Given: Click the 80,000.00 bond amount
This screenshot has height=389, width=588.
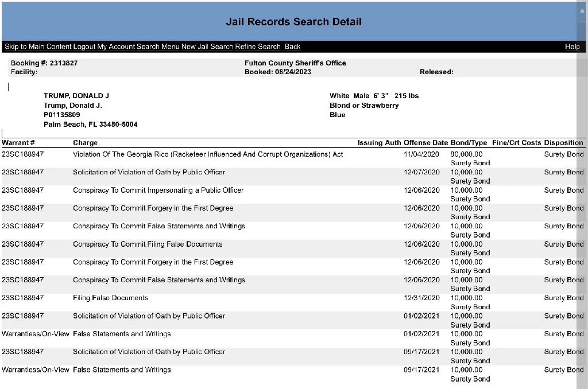Looking at the screenshot, I should [466, 154].
